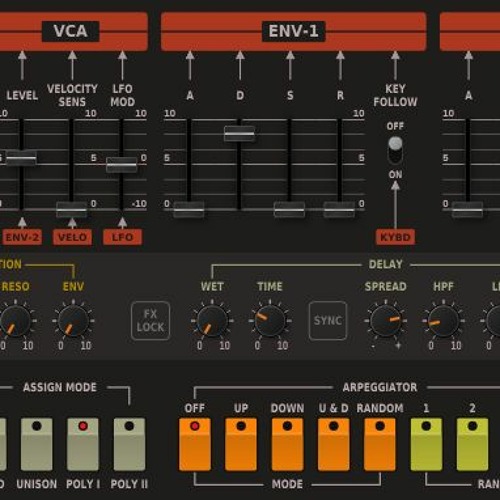Click the VELO source label button
Screen dimensions: 500x500
(x=72, y=237)
